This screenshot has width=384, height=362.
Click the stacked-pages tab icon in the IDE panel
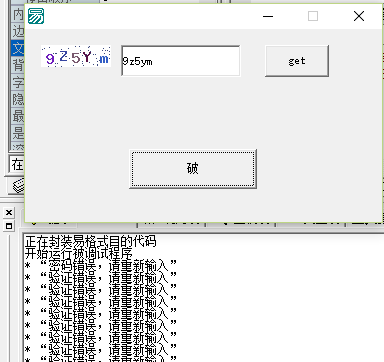coord(18,186)
